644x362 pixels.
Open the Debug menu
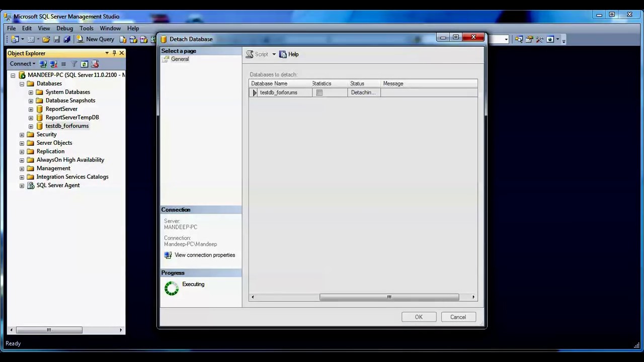(x=64, y=28)
